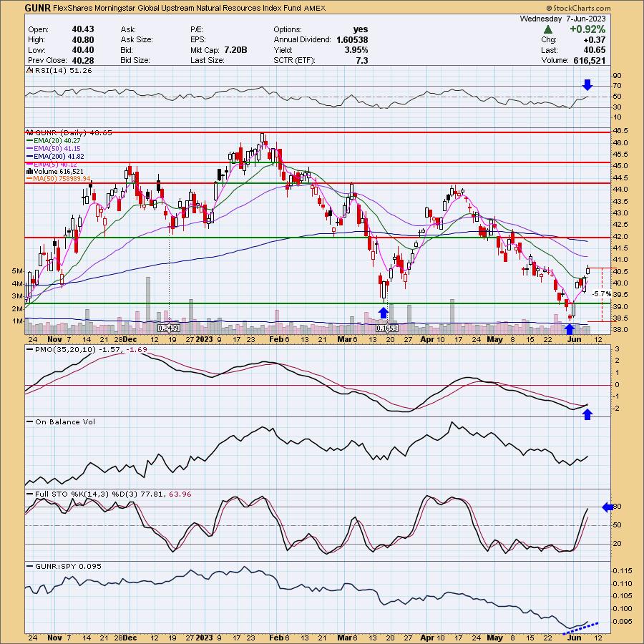The height and width of the screenshot is (644, 644).
Task: Click the tallest volume bar in early December
Action: point(148,306)
